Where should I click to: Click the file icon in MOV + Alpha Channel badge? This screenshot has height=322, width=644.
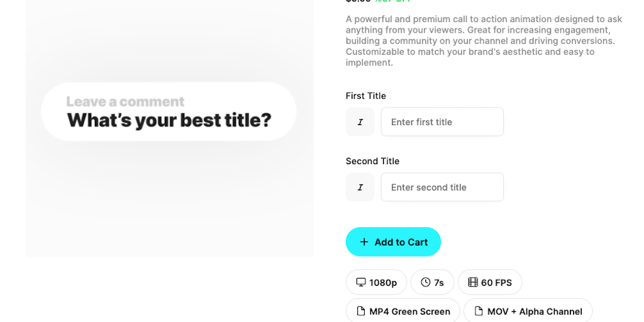[x=479, y=311]
